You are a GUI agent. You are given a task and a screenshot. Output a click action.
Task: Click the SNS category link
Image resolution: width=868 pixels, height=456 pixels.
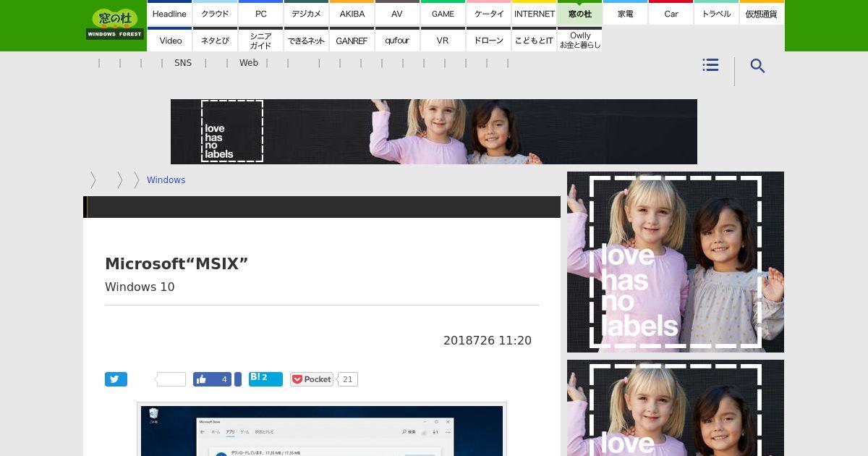(x=183, y=63)
